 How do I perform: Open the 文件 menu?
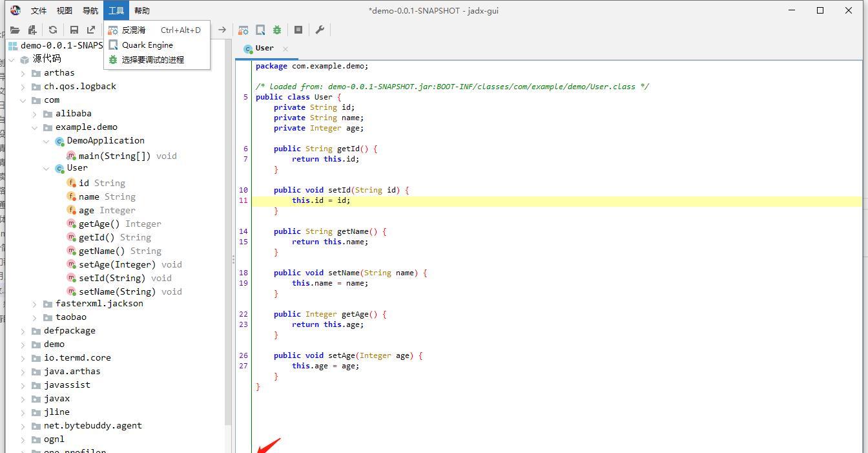coord(39,10)
